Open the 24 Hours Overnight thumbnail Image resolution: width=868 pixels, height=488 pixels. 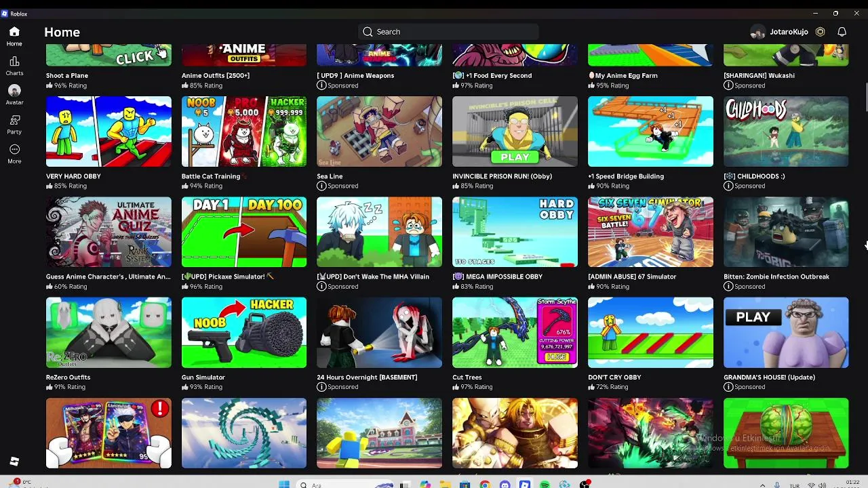tap(380, 333)
